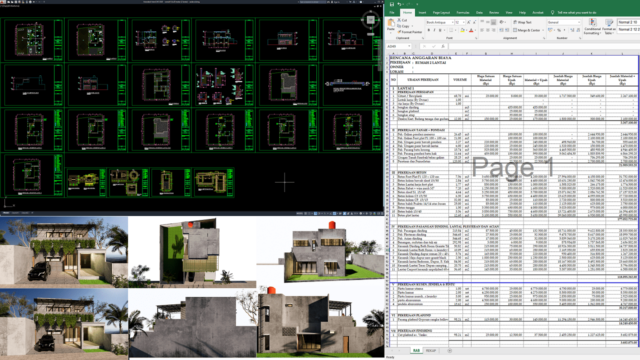Click the Decrease Font Size icon
This screenshot has height=360, width=640.
[x=474, y=22]
